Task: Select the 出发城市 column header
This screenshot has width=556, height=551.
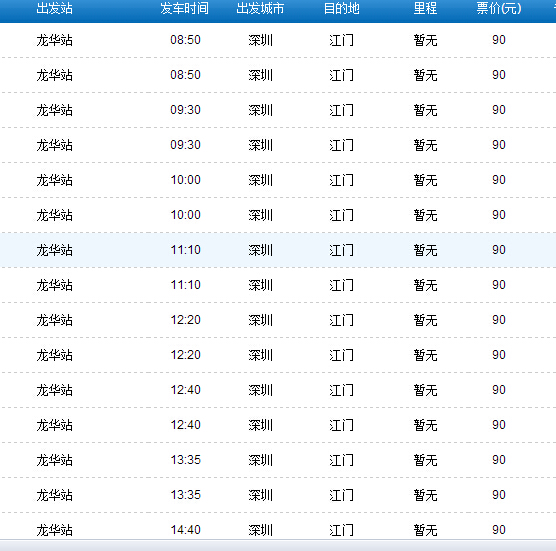Action: [260, 9]
